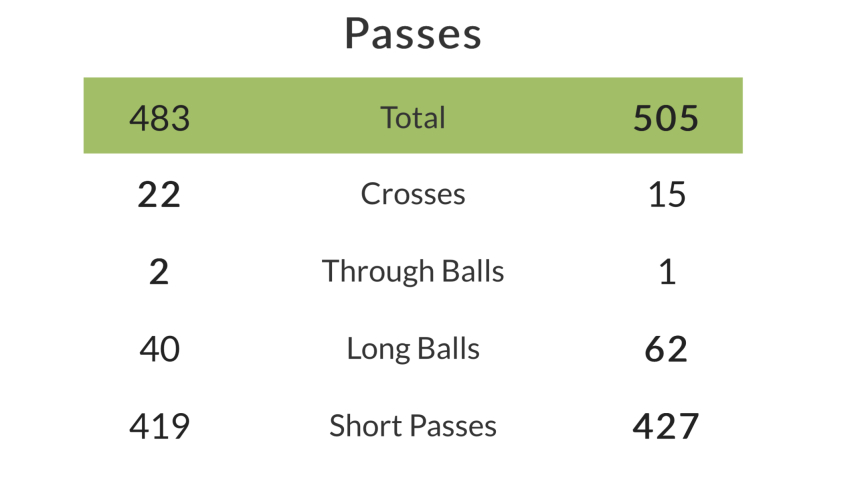
Task: Select the bold 22 crosses value
Action: pyautogui.click(x=159, y=194)
